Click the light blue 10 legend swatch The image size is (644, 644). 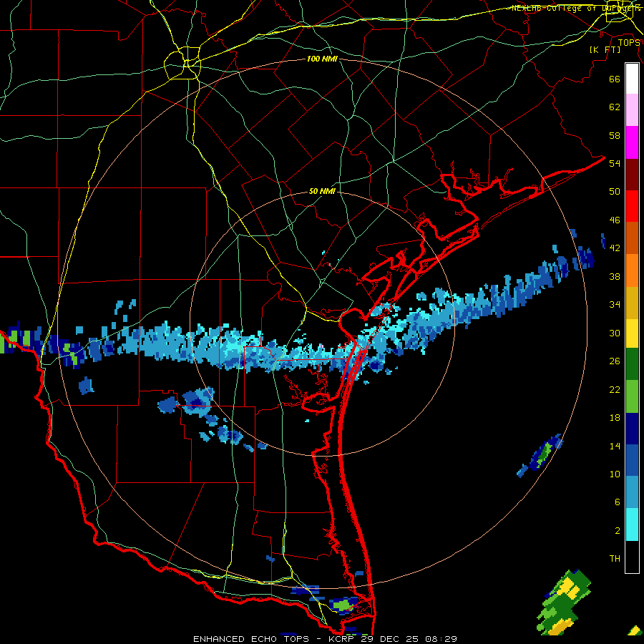(632, 492)
